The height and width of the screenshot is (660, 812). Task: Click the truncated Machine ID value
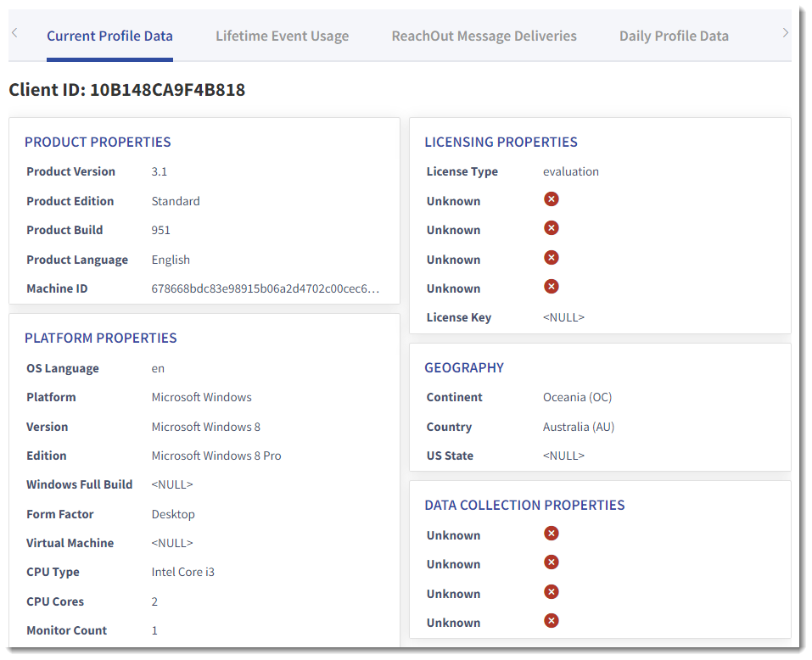[x=265, y=288]
